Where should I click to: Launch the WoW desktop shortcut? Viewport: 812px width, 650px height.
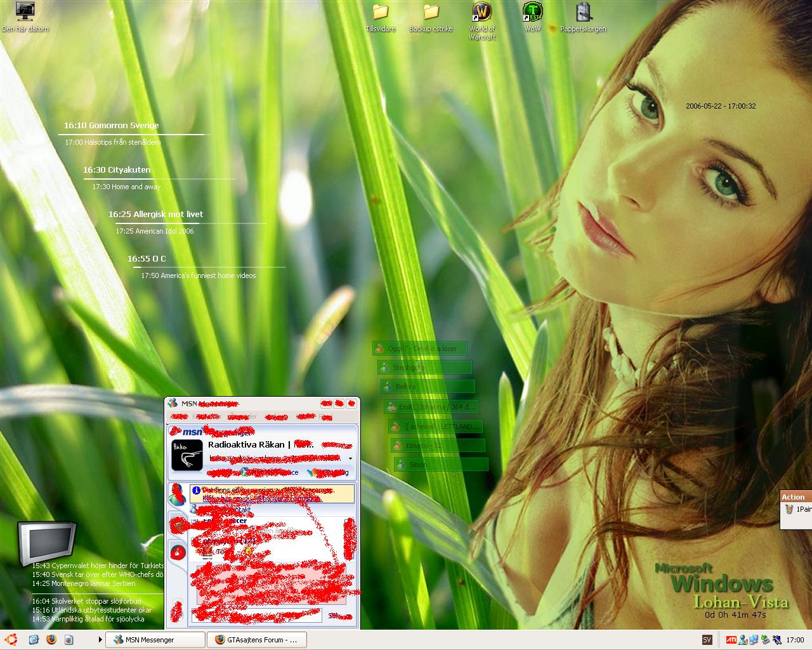coord(532,18)
